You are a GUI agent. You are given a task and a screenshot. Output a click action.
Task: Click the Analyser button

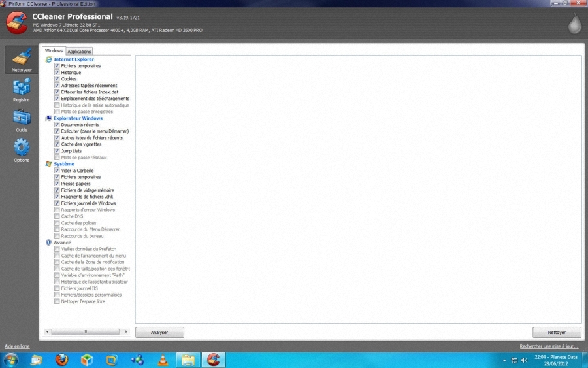159,332
